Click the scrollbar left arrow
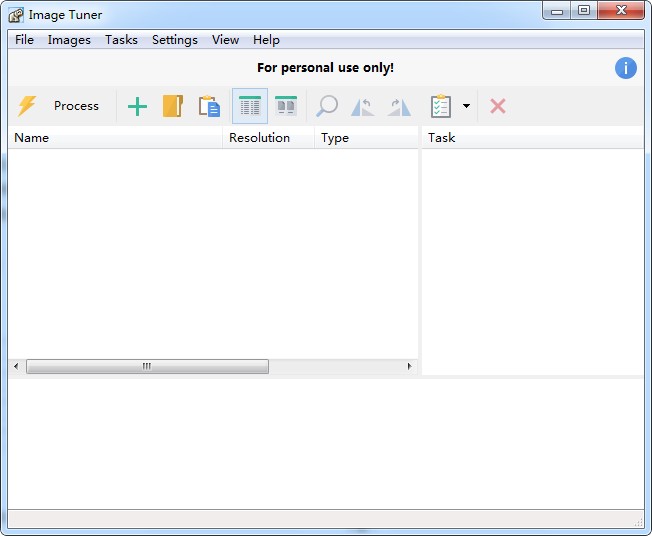The height and width of the screenshot is (536, 652). (x=16, y=366)
